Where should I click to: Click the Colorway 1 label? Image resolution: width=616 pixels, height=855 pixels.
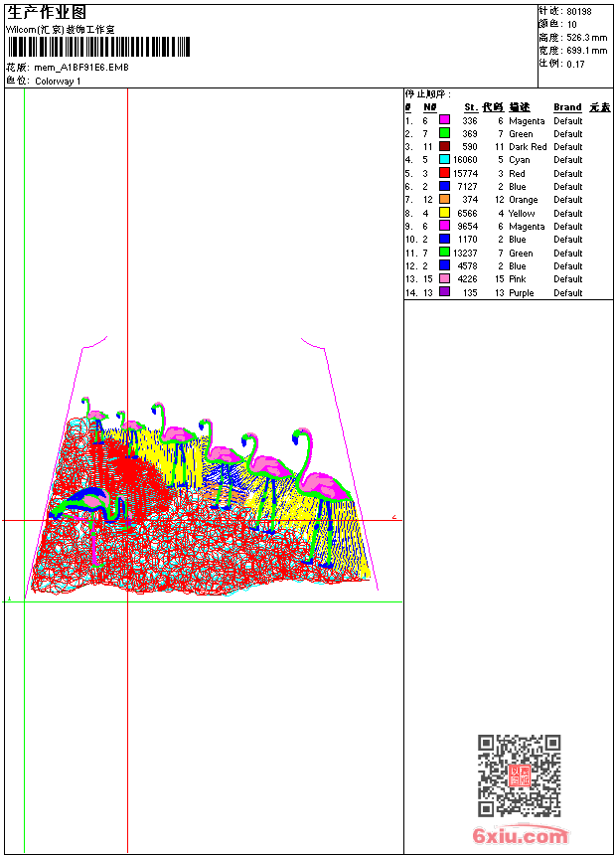tap(58, 82)
